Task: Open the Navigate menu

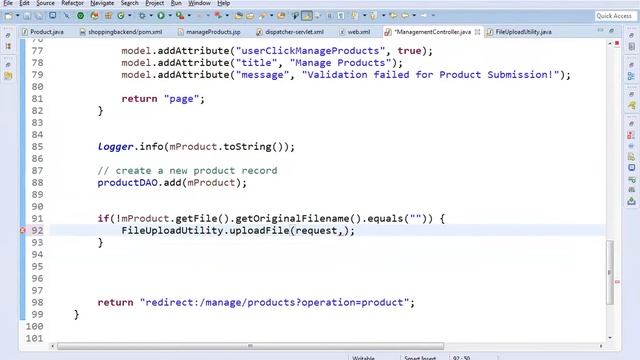Action: pyautogui.click(x=102, y=3)
